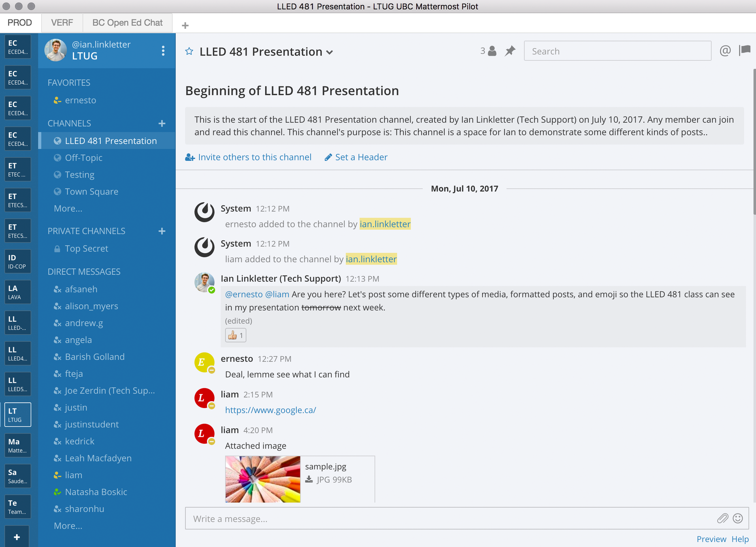Open the Testing channel
The width and height of the screenshot is (756, 547).
point(79,175)
